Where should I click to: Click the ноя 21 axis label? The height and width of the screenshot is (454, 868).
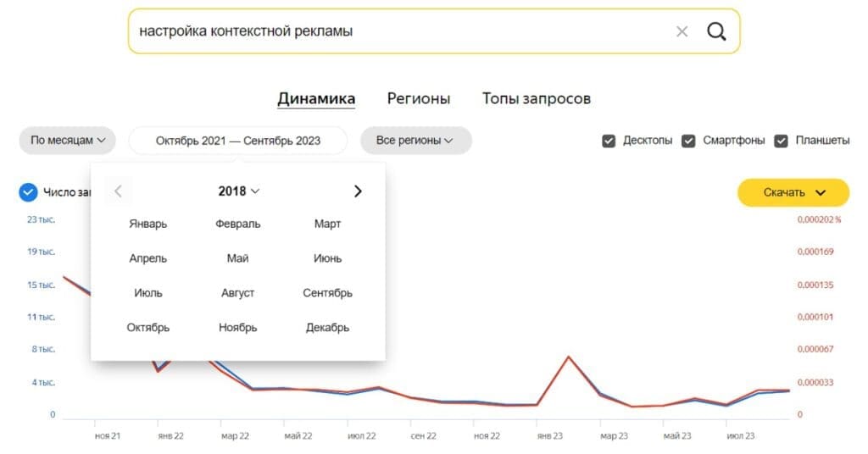click(x=108, y=435)
